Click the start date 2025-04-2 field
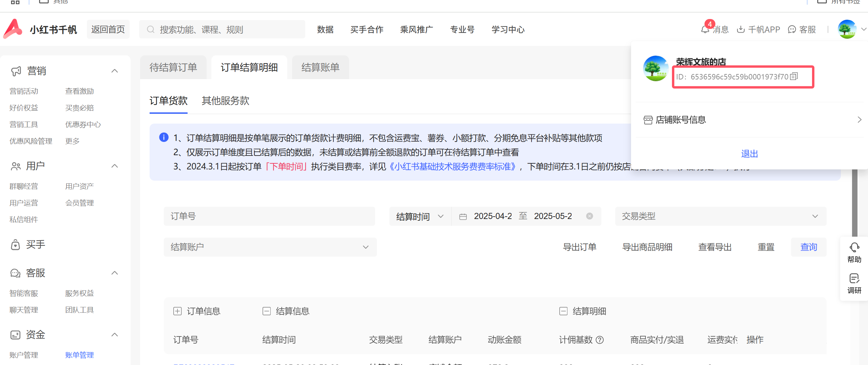 click(x=493, y=216)
